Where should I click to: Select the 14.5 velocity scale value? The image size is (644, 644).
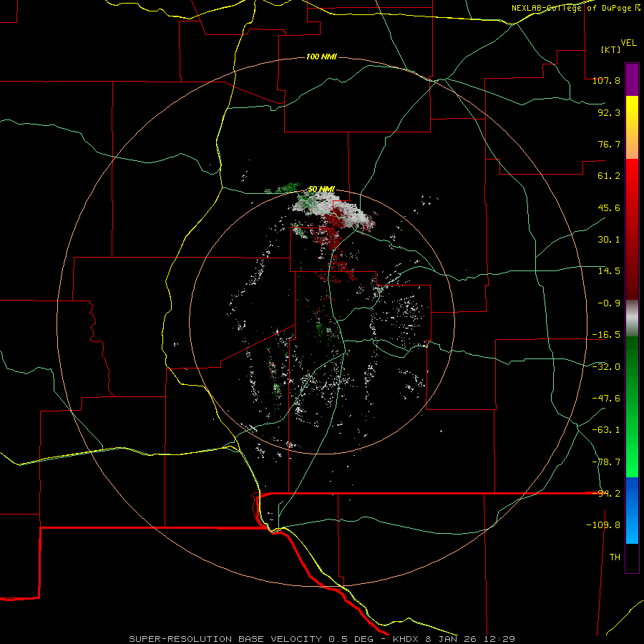point(609,271)
